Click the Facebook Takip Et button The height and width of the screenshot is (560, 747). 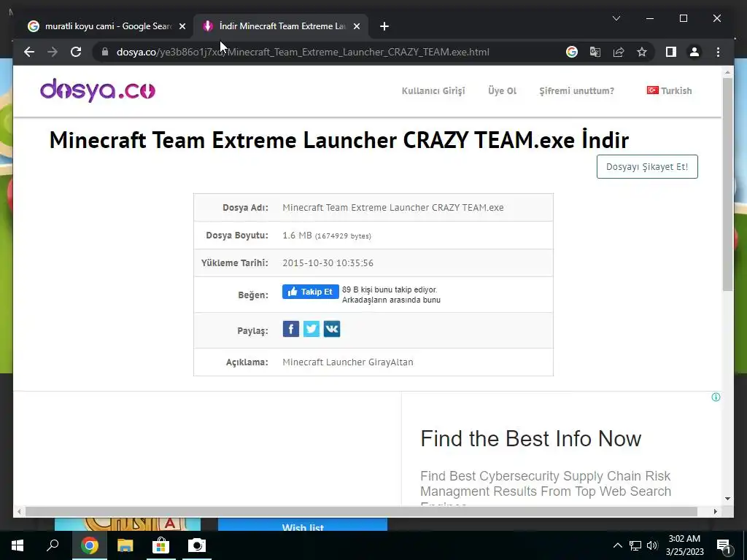311,292
